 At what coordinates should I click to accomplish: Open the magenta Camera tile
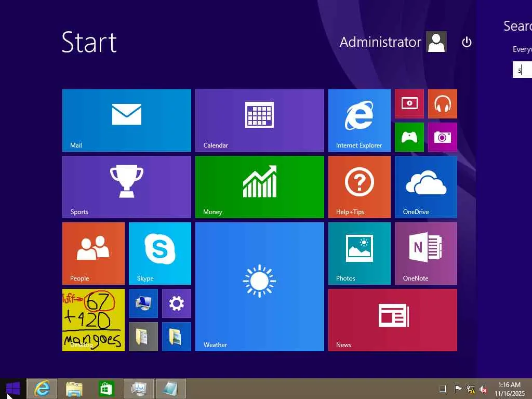click(x=443, y=137)
